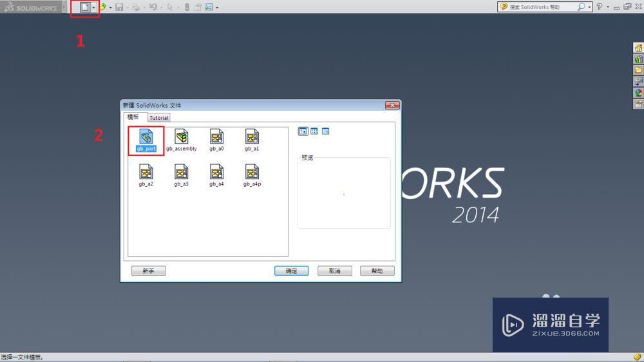644x362 pixels.
Task: Minimize the SolidWorks window
Action: point(616,7)
